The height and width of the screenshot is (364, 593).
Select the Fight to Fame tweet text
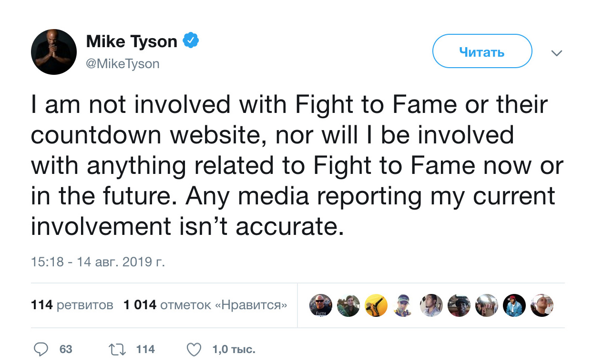[x=296, y=164]
